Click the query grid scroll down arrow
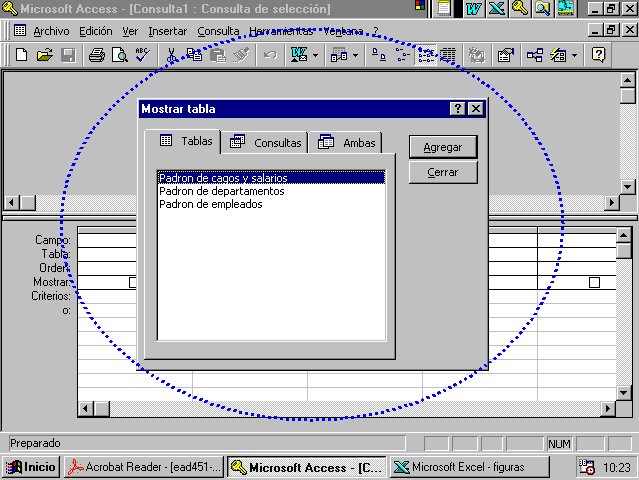 tap(624, 393)
